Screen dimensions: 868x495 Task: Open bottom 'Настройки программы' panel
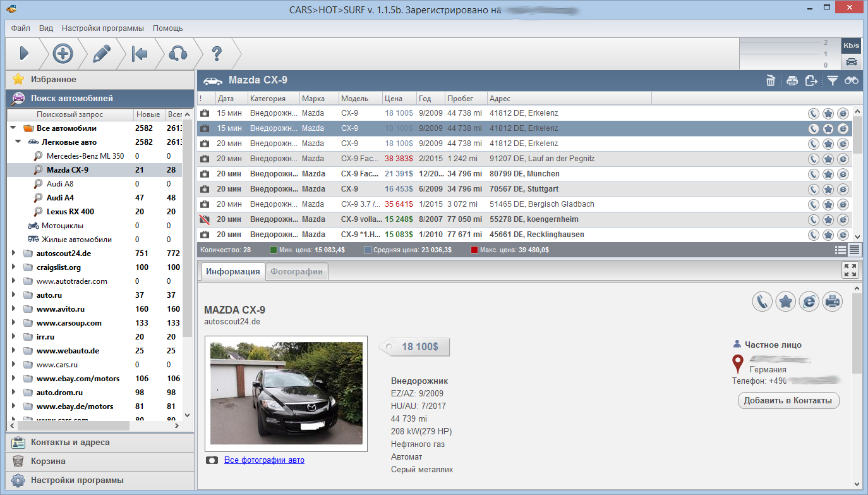100,480
